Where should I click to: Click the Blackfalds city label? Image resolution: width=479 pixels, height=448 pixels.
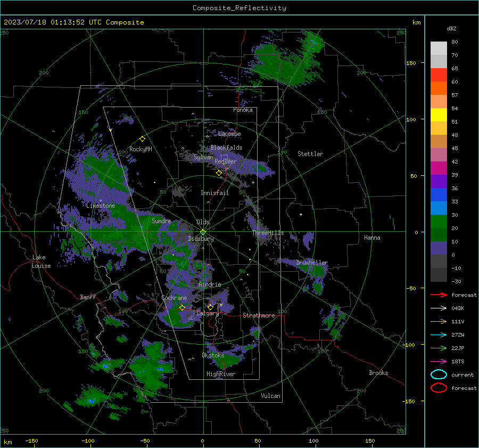226,148
